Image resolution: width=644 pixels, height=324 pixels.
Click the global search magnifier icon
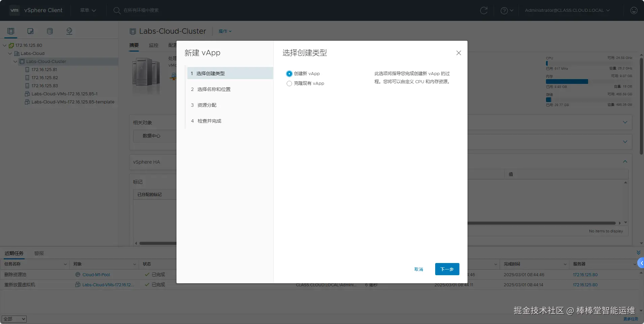(117, 10)
